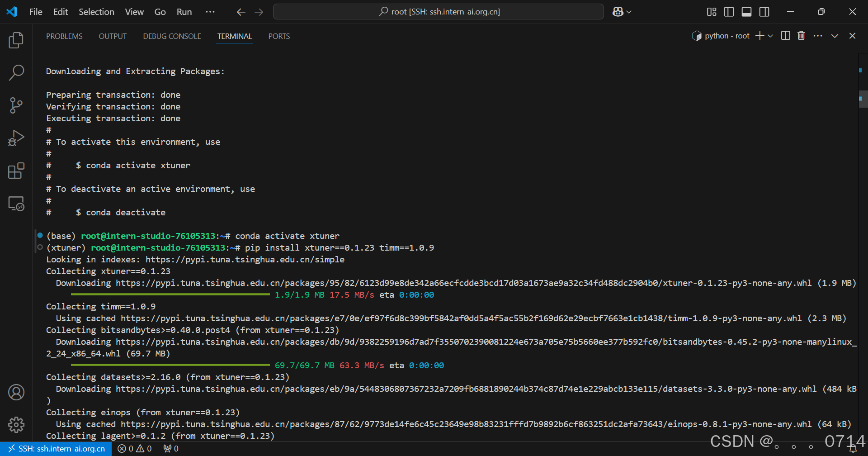Switch to the PROBLEMS tab
Screen dimensions: 868x456
click(64, 36)
